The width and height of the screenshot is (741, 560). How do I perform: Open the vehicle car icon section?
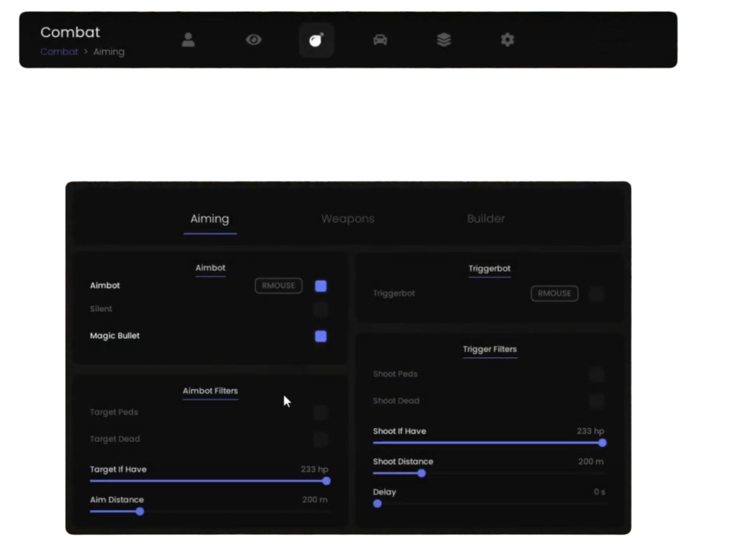pyautogui.click(x=380, y=40)
